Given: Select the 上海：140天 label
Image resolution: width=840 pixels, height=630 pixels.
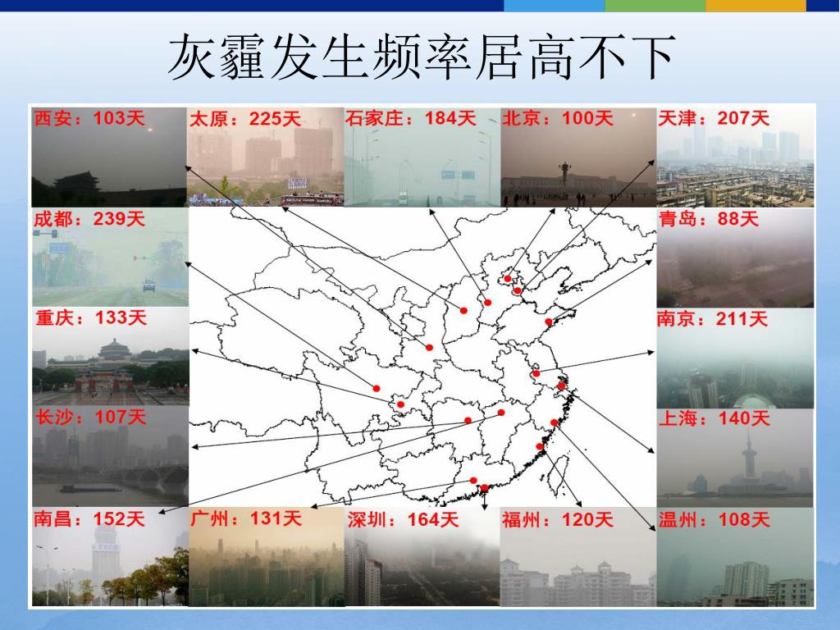Looking at the screenshot, I should [714, 418].
